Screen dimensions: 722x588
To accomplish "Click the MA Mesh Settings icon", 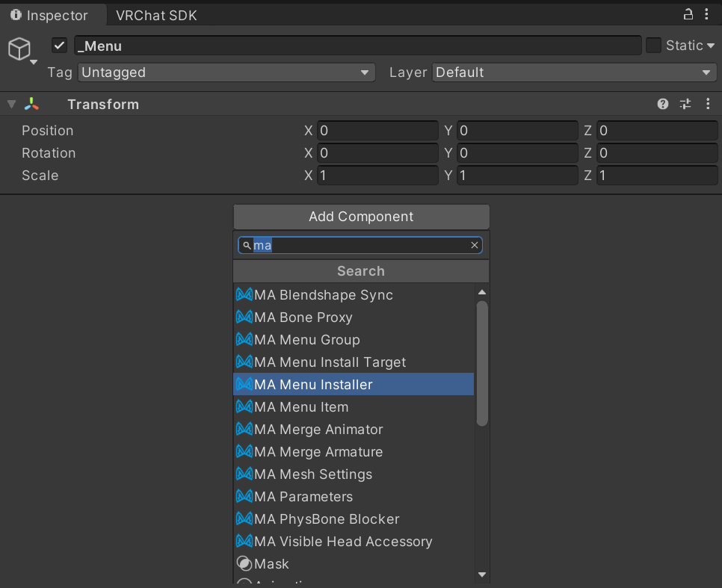I will point(244,474).
